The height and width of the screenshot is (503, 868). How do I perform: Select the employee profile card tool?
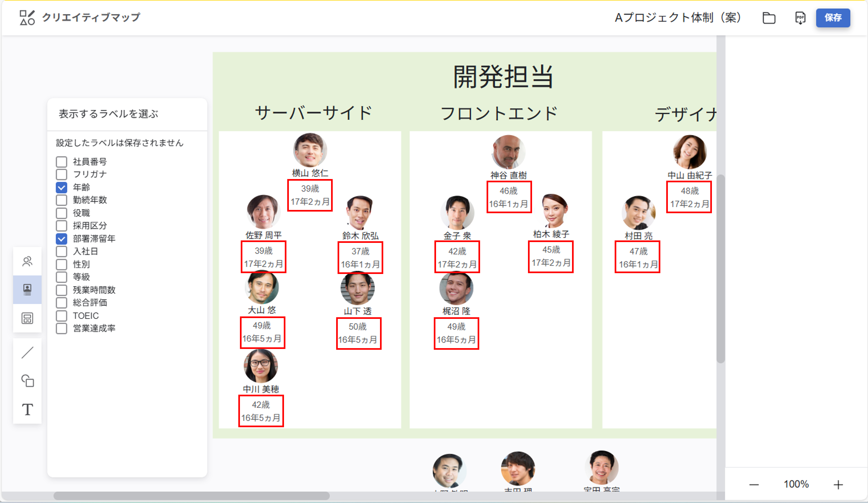point(28,290)
